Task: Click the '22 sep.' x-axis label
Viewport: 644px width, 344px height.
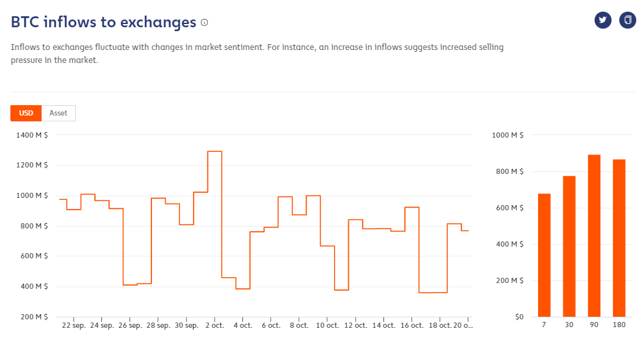Action: click(73, 325)
